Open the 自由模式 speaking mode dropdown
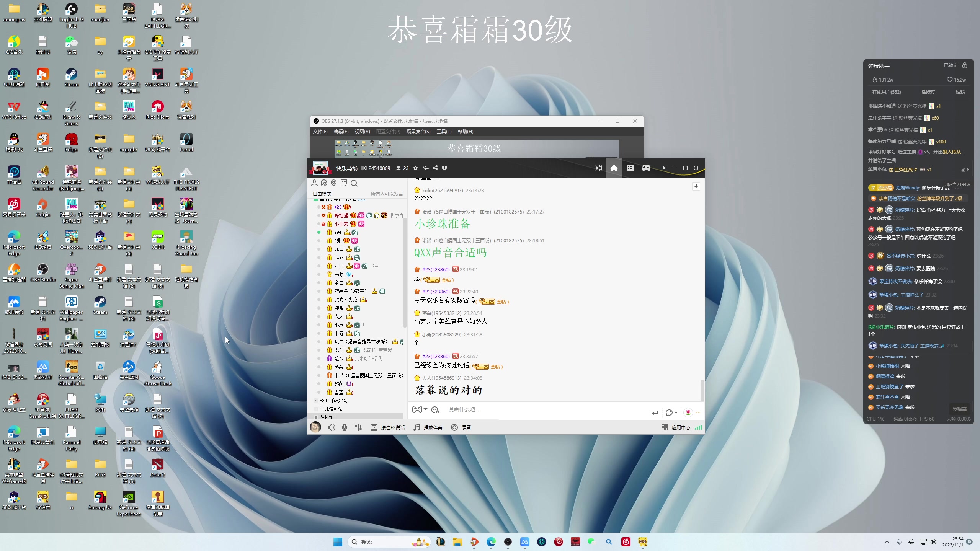 click(x=322, y=194)
